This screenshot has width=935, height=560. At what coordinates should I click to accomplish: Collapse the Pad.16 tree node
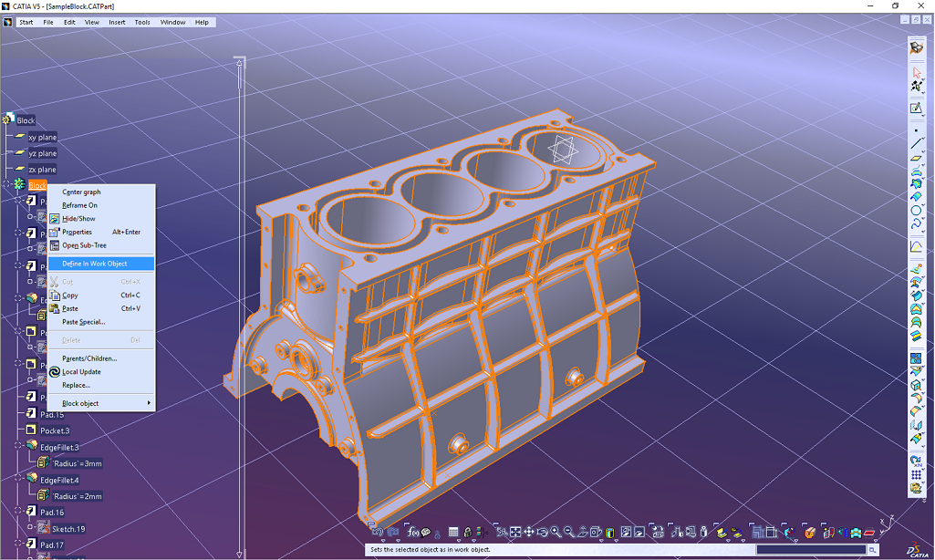pyautogui.click(x=18, y=513)
